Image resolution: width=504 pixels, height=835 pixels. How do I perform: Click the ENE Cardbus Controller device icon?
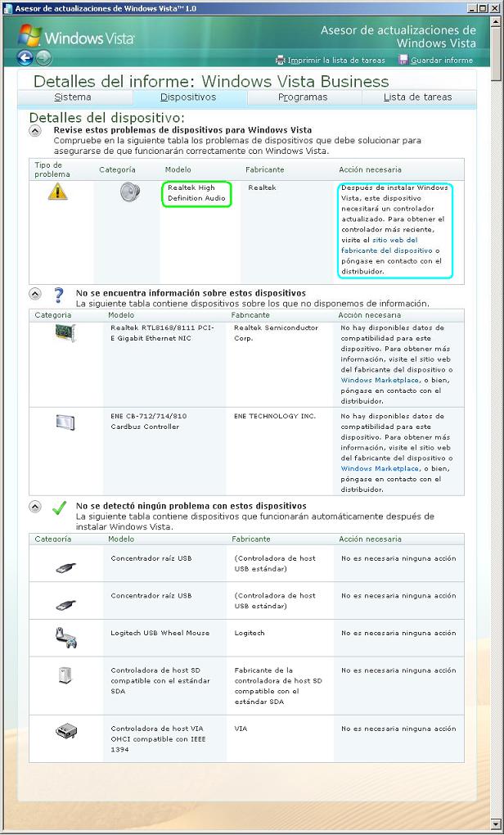(65, 422)
